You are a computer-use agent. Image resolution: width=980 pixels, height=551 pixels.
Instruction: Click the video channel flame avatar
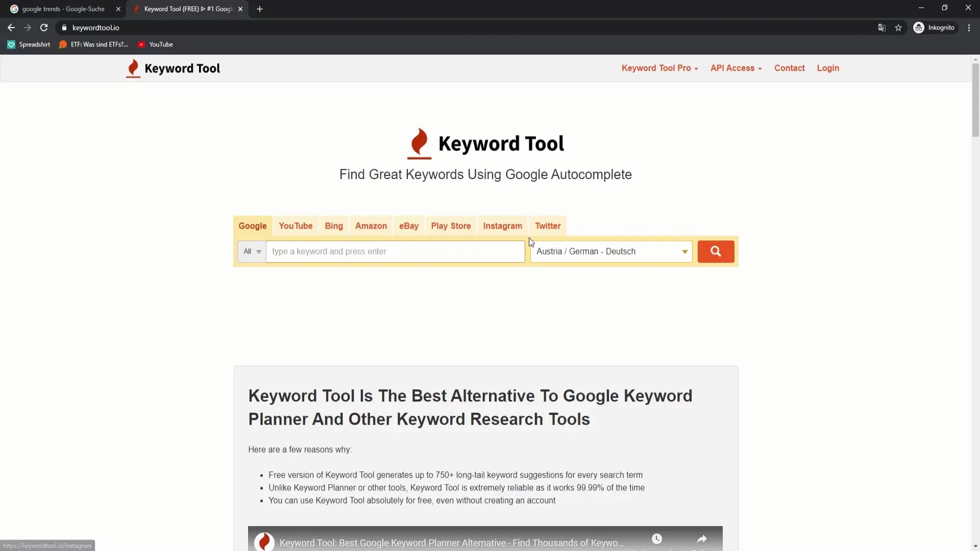264,541
